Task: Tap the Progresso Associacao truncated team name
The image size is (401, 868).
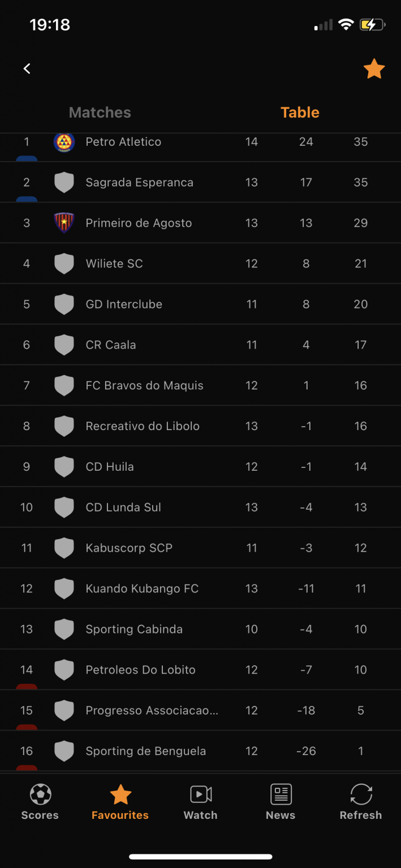Action: coord(152,710)
